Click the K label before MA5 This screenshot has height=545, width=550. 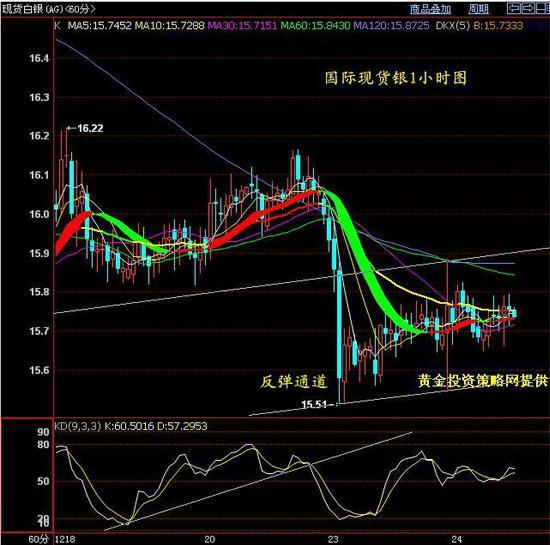(58, 26)
